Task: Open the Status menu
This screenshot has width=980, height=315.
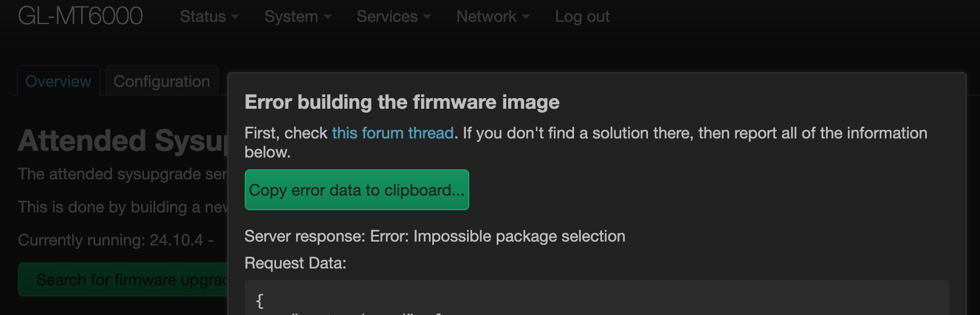Action: coord(203,17)
